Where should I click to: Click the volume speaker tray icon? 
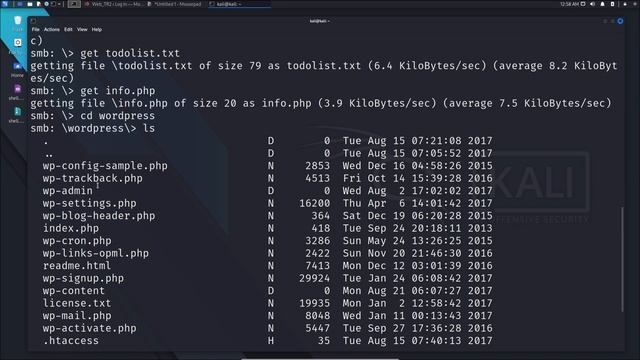click(x=593, y=4)
